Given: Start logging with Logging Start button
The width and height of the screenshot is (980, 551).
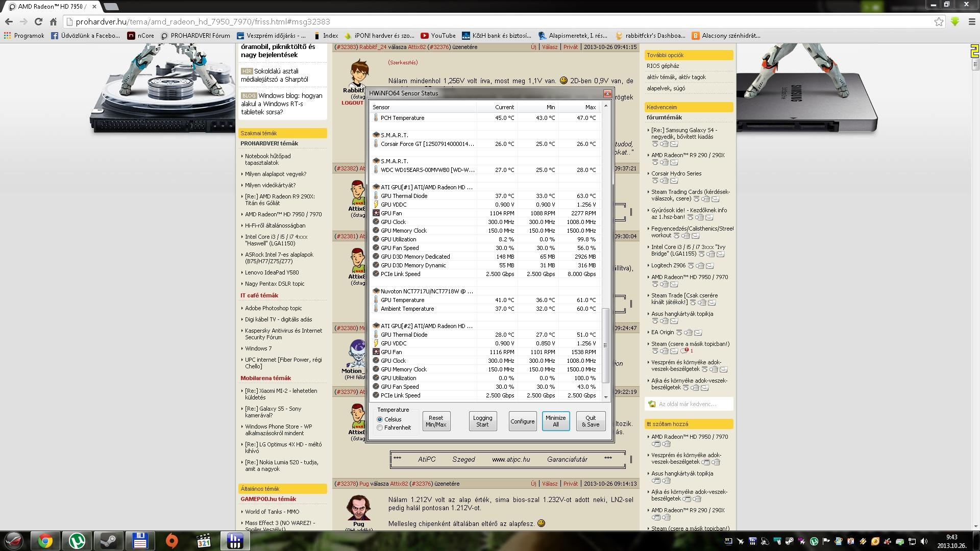Looking at the screenshot, I should 482,421.
